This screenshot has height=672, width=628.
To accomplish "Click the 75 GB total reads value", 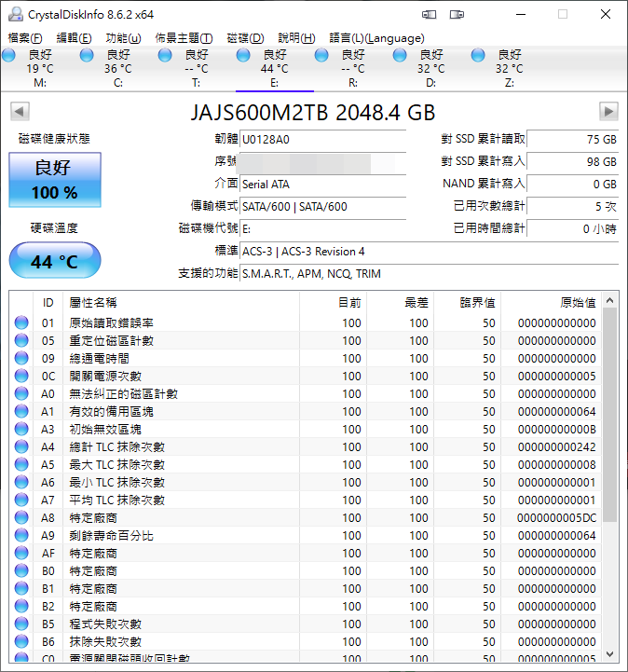I will coord(572,140).
